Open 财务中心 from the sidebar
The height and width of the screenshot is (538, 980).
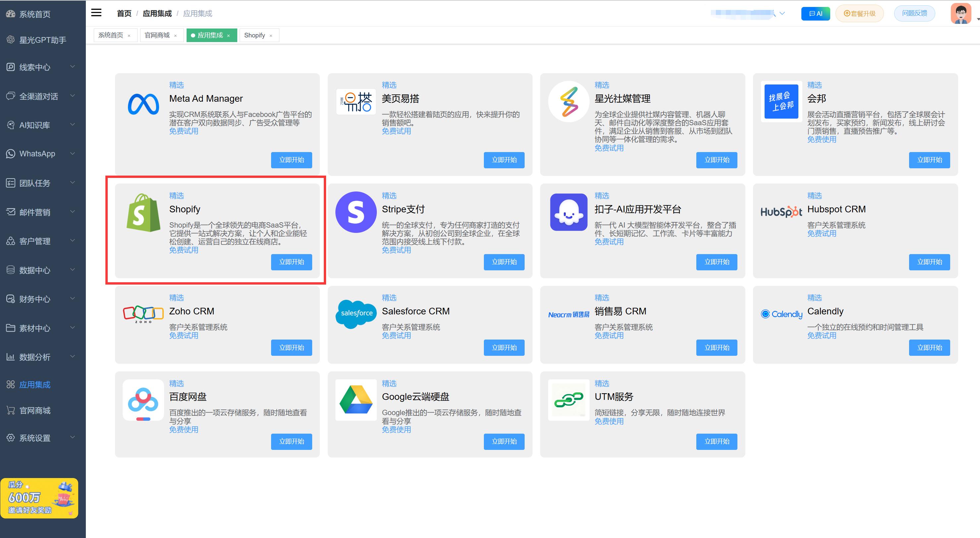pos(35,299)
